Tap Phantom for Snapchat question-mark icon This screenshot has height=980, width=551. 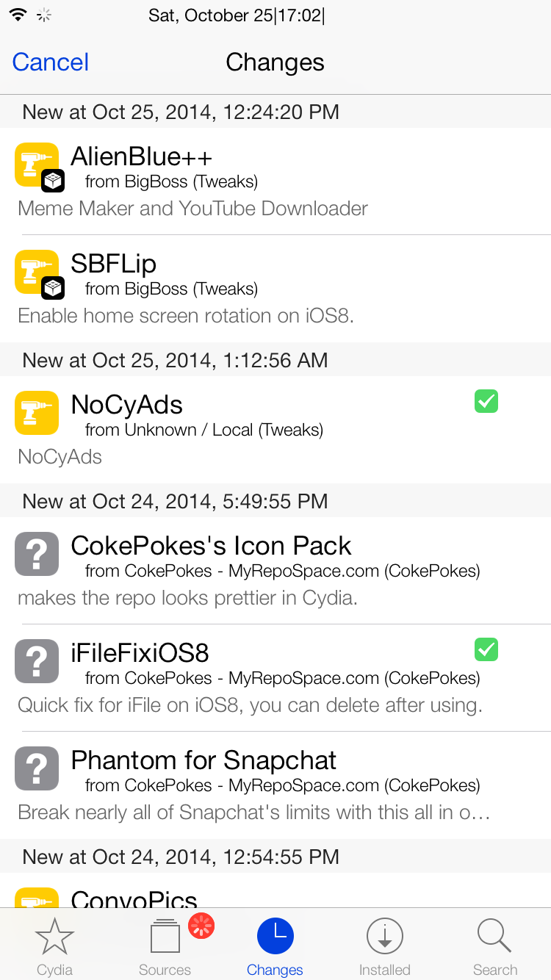click(37, 768)
